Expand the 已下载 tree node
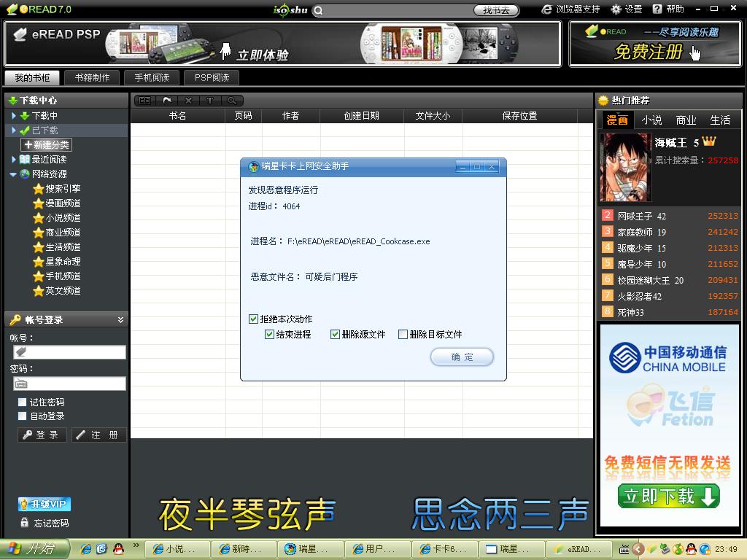The height and width of the screenshot is (560, 747). [x=13, y=130]
